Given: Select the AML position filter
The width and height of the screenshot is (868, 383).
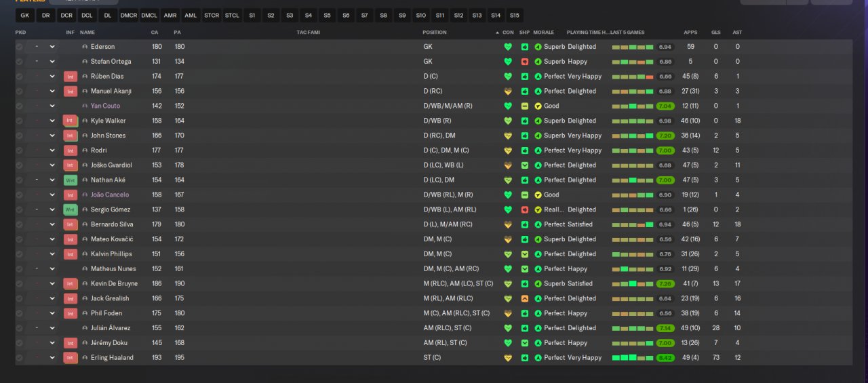Looking at the screenshot, I should pos(191,15).
